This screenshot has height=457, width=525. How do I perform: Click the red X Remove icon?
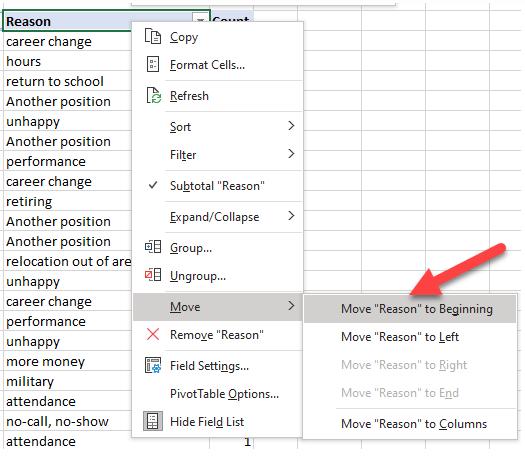(153, 334)
